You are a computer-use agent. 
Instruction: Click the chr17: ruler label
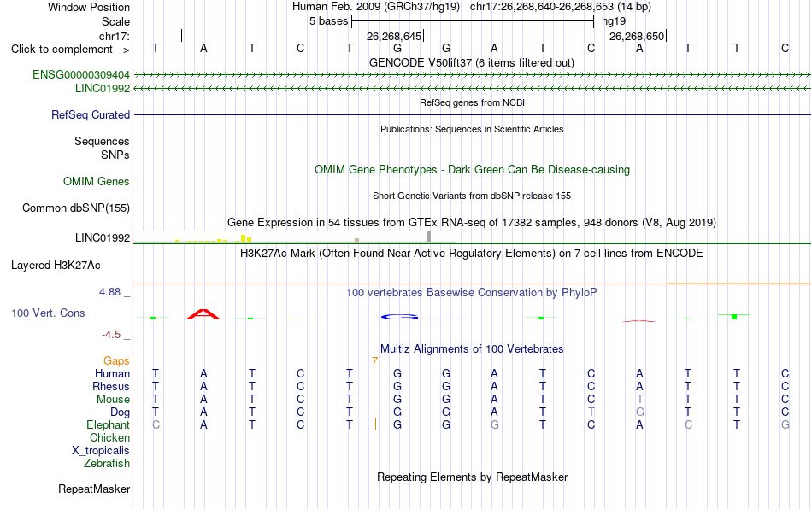114,36
